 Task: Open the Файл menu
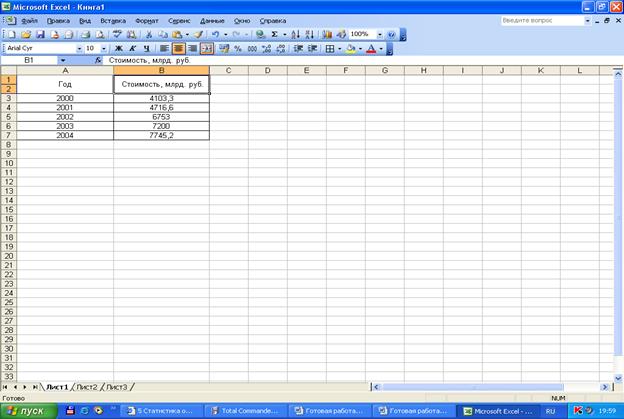coord(29,21)
